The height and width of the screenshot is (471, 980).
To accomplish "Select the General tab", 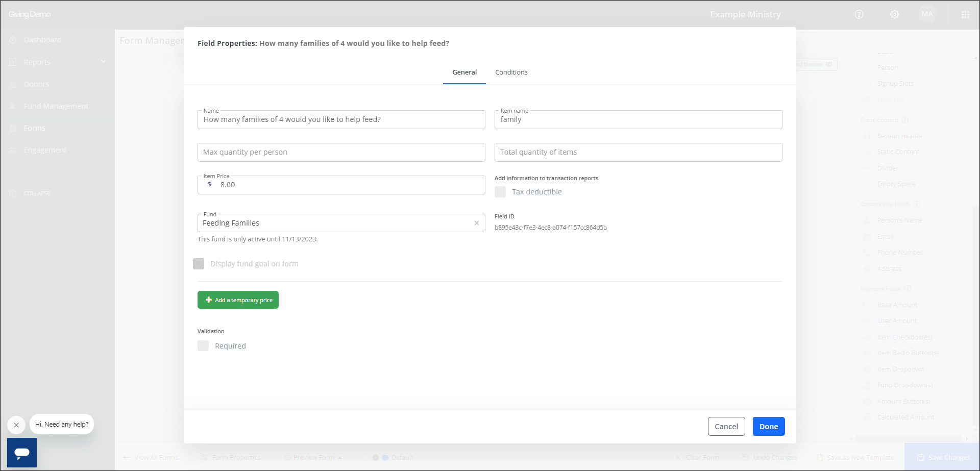I will coord(464,72).
